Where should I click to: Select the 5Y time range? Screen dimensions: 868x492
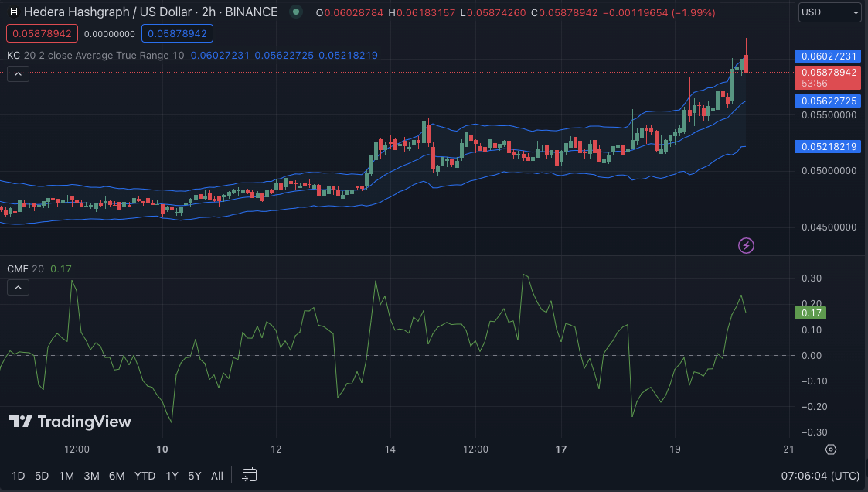(x=194, y=476)
